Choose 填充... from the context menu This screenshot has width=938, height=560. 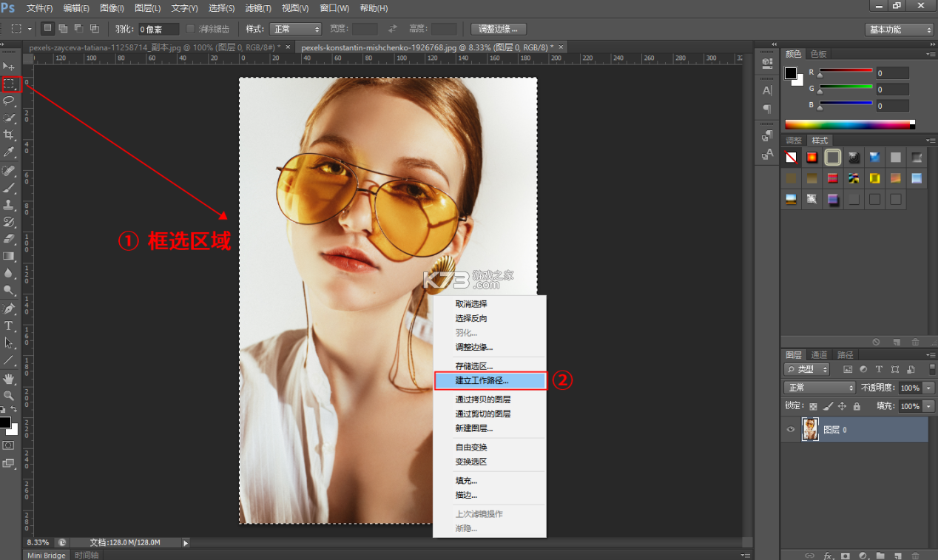466,481
